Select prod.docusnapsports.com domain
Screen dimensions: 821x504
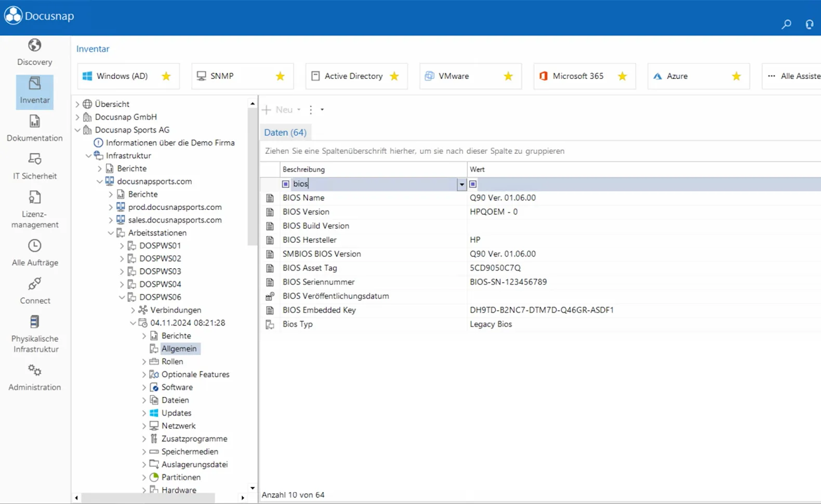coord(175,207)
